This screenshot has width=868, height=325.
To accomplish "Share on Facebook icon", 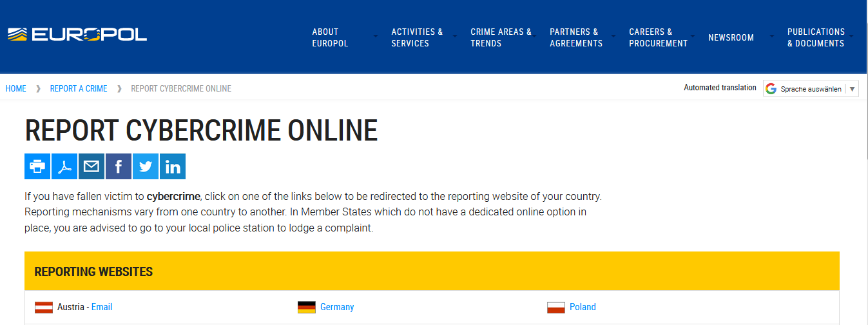I will (x=119, y=166).
